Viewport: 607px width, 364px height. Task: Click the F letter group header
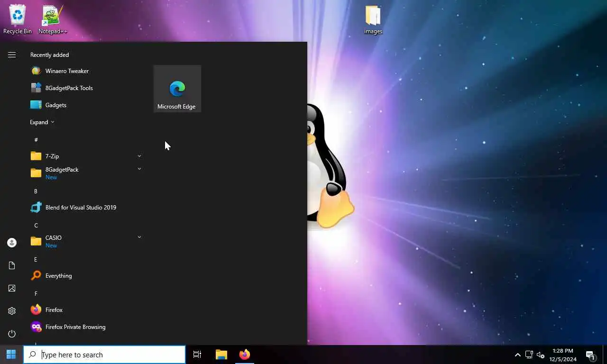click(36, 293)
